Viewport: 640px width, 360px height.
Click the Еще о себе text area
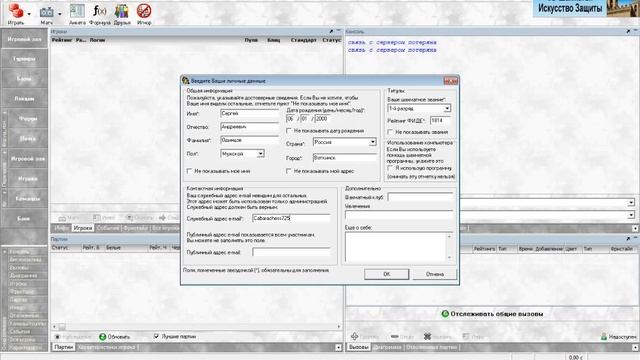[395, 247]
